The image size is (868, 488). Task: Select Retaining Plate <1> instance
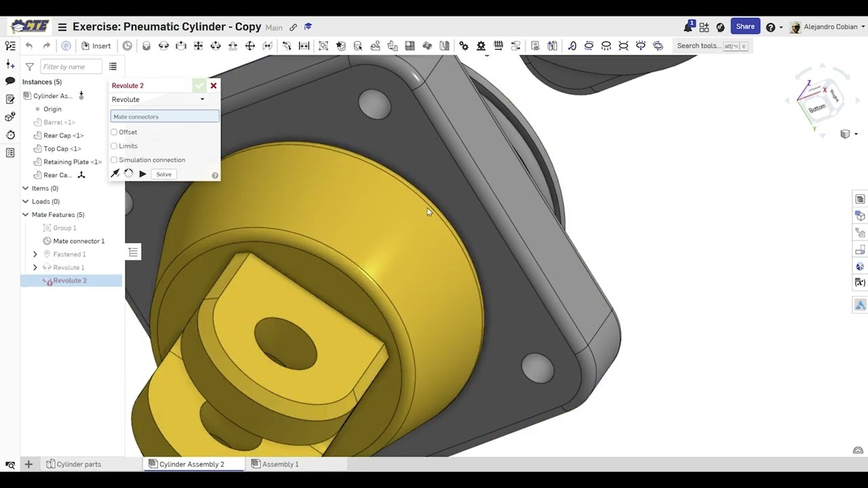coord(73,162)
